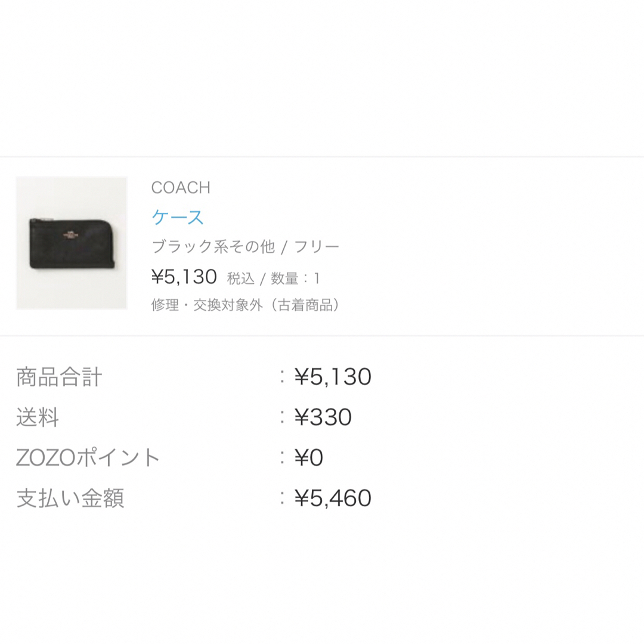Click the shipping fee ¥330
Image resolution: width=644 pixels, height=644 pixels.
click(323, 417)
